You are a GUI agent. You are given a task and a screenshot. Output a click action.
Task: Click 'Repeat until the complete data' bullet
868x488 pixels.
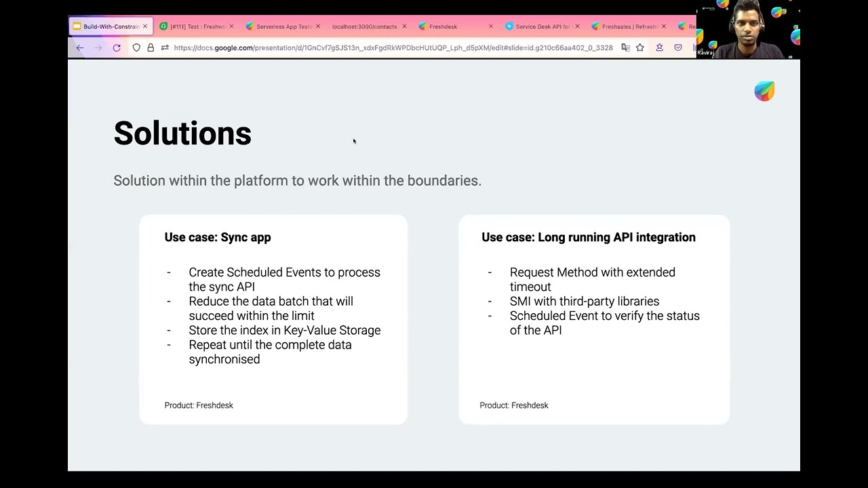click(x=270, y=352)
